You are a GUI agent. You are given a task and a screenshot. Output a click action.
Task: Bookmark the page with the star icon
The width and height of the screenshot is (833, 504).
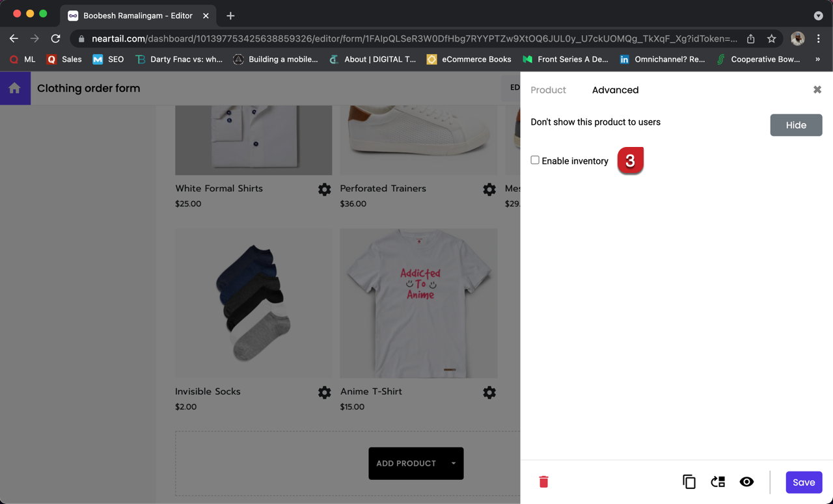pos(772,38)
